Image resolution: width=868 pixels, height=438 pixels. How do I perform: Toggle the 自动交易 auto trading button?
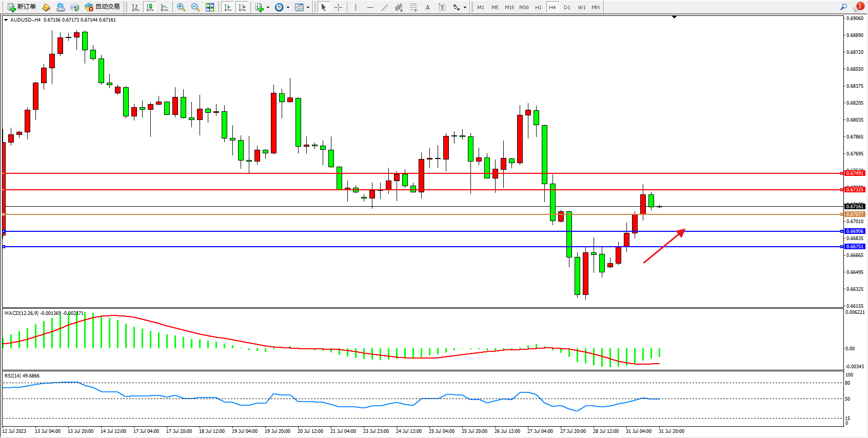pos(103,7)
